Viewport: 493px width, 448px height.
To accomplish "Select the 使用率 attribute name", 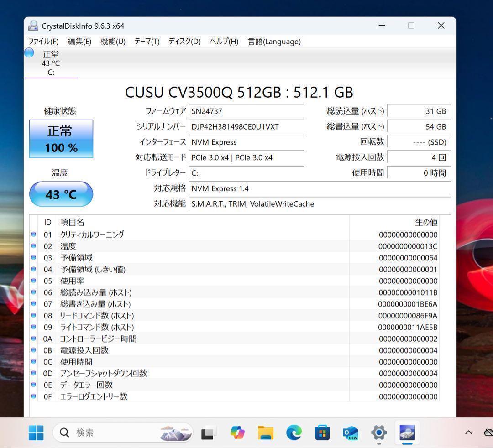I will pyautogui.click(x=72, y=281).
